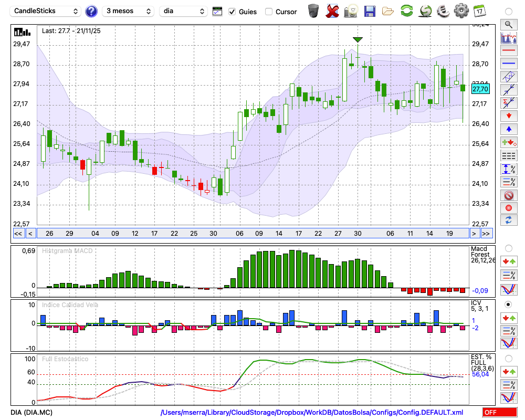525x420 pixels.
Task: Expand the '3 mesos' period dropdown
Action: pyautogui.click(x=128, y=11)
